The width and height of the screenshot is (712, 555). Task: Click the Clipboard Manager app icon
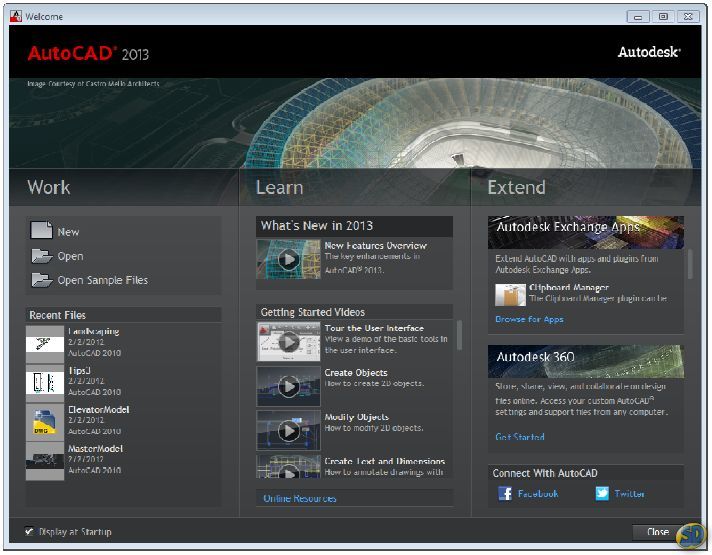(510, 295)
